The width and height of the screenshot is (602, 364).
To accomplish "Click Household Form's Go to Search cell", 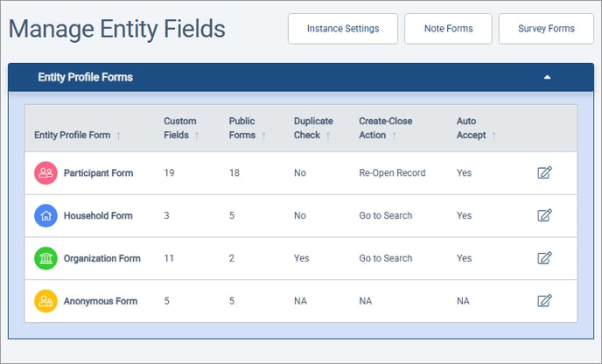I will [x=386, y=215].
